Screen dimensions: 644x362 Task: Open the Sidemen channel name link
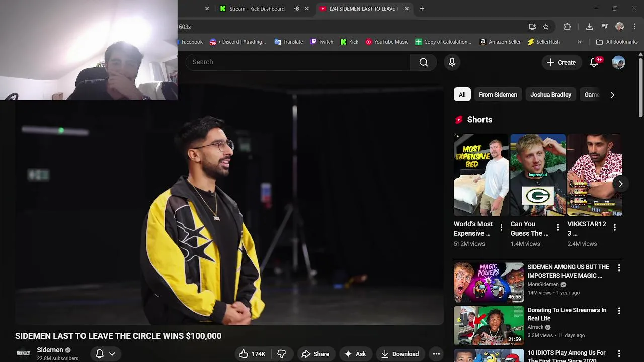click(50, 350)
